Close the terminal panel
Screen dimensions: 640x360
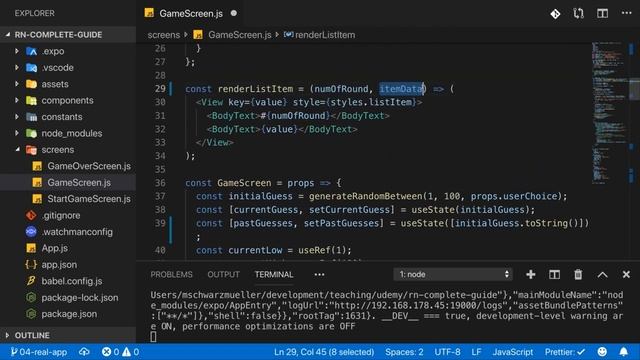pos(626,274)
